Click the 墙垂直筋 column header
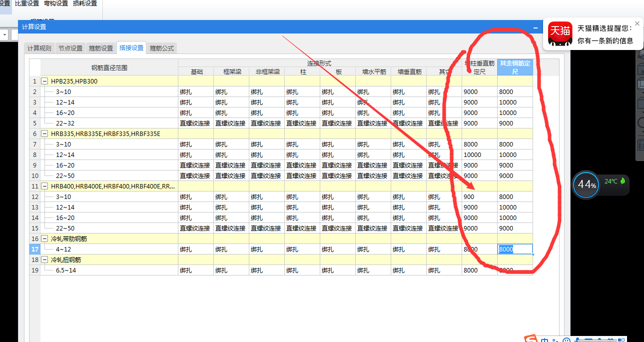Viewport: 644px width, 342px height. pos(409,72)
